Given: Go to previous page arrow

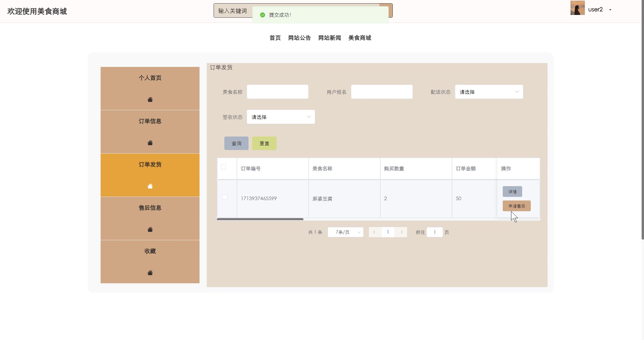Looking at the screenshot, I should pyautogui.click(x=374, y=232).
